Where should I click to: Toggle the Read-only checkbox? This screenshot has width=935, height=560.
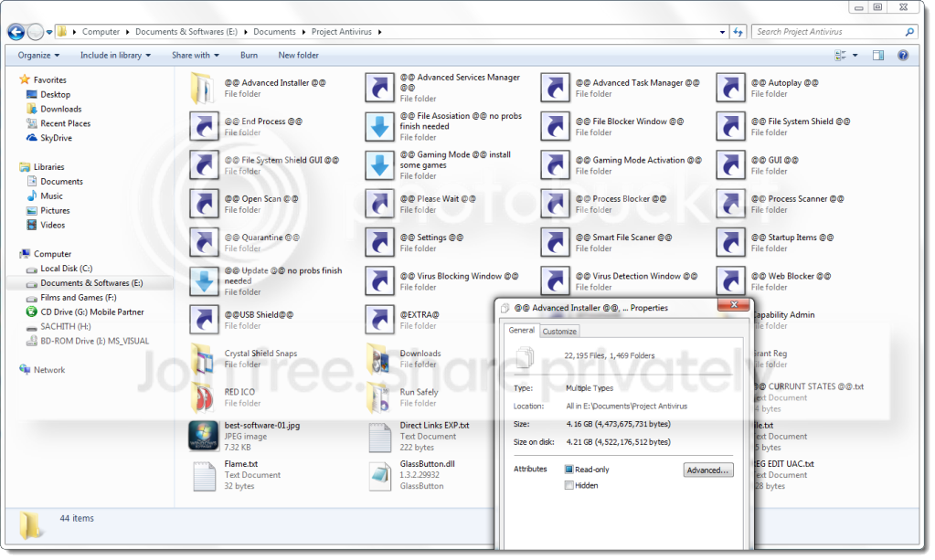tap(568, 470)
